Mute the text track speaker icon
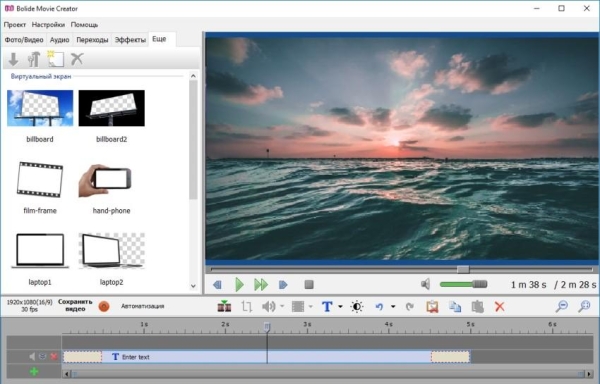 tap(32, 356)
